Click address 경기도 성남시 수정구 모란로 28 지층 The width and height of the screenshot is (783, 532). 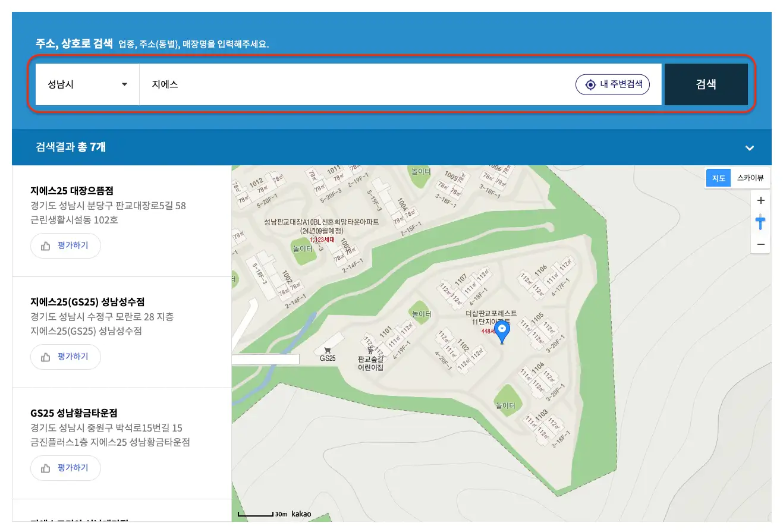coord(102,317)
